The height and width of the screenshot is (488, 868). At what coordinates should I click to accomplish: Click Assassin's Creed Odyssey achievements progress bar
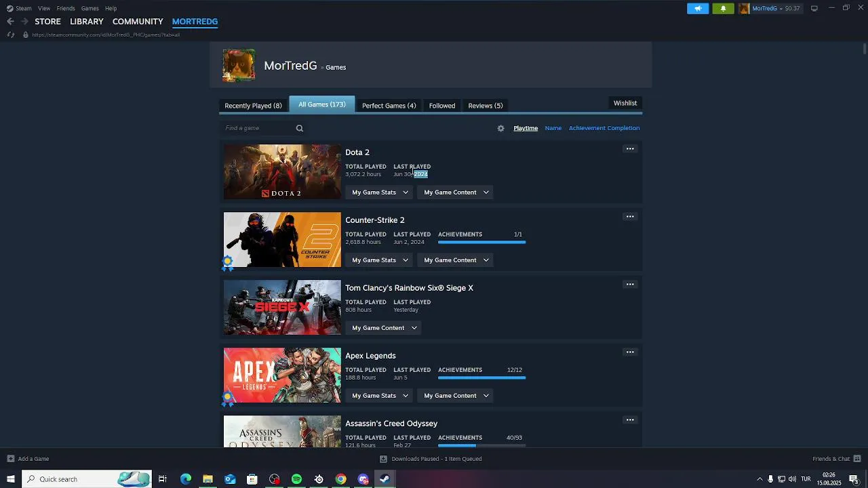point(481,445)
